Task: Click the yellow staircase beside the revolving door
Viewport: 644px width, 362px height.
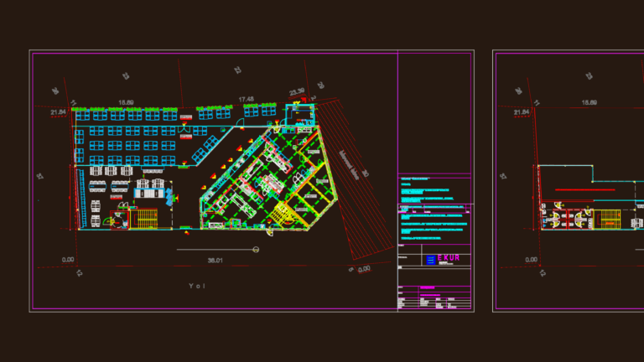Action: point(143,219)
